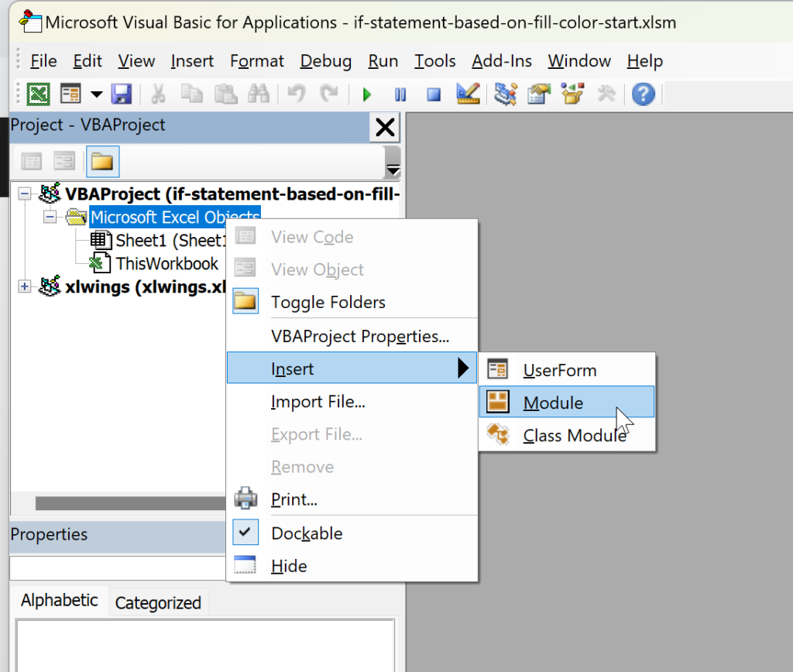This screenshot has height=672, width=793.
Task: Click Insert submenu entry in context menu
Action: 352,369
